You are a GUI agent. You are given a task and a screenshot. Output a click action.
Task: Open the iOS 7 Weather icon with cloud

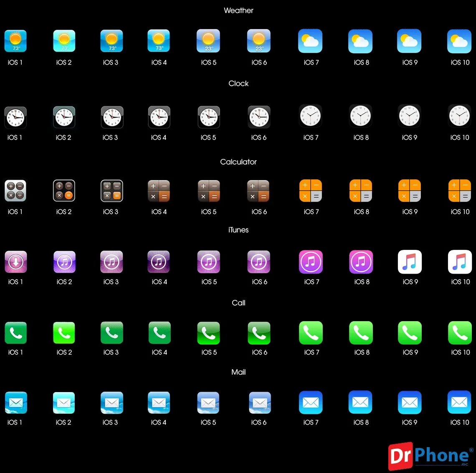(x=310, y=41)
